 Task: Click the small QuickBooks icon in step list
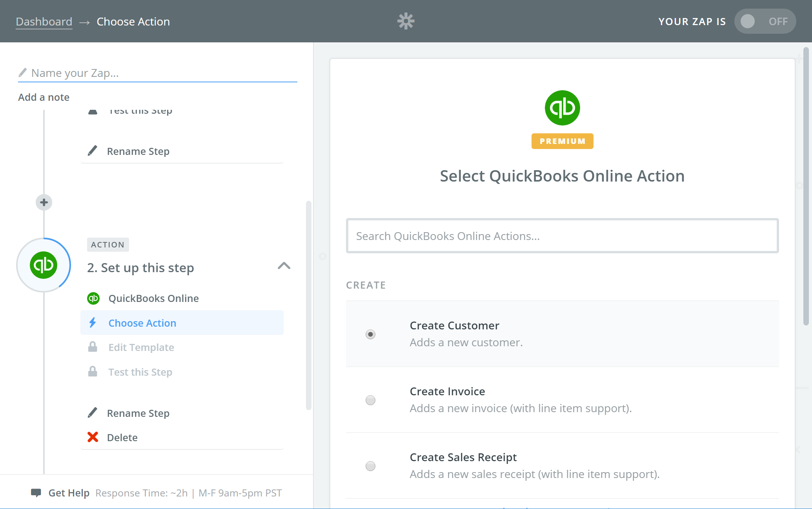click(93, 298)
